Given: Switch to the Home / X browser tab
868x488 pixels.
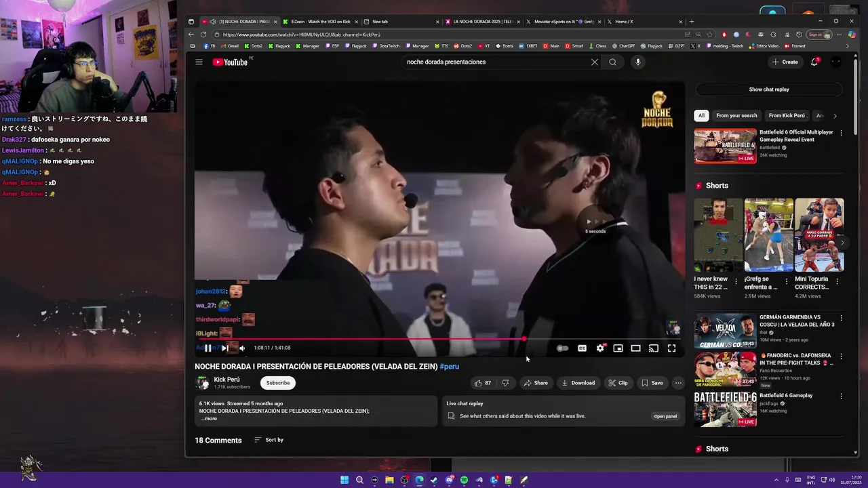Looking at the screenshot, I should pos(645,22).
